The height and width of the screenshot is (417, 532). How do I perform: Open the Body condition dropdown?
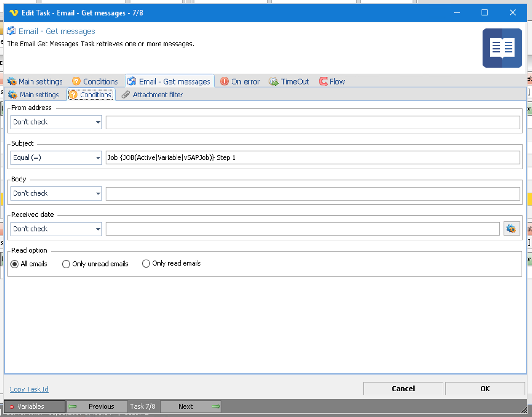[56, 193]
